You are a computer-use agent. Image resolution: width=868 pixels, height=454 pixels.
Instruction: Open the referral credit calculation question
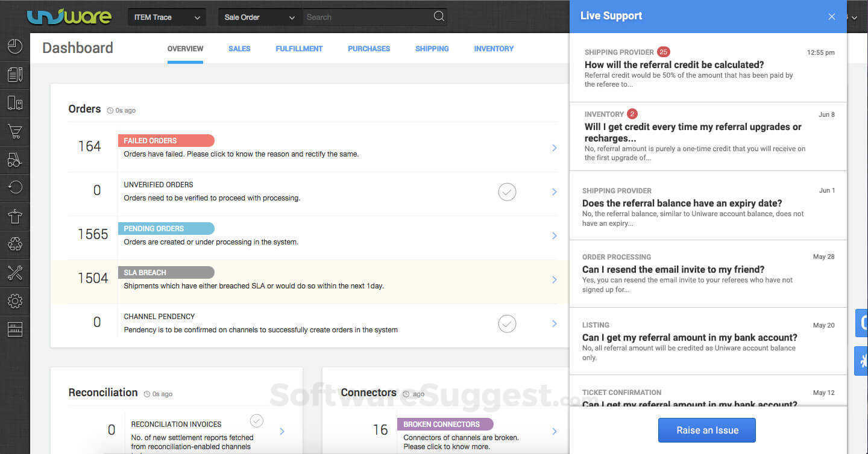click(x=674, y=65)
